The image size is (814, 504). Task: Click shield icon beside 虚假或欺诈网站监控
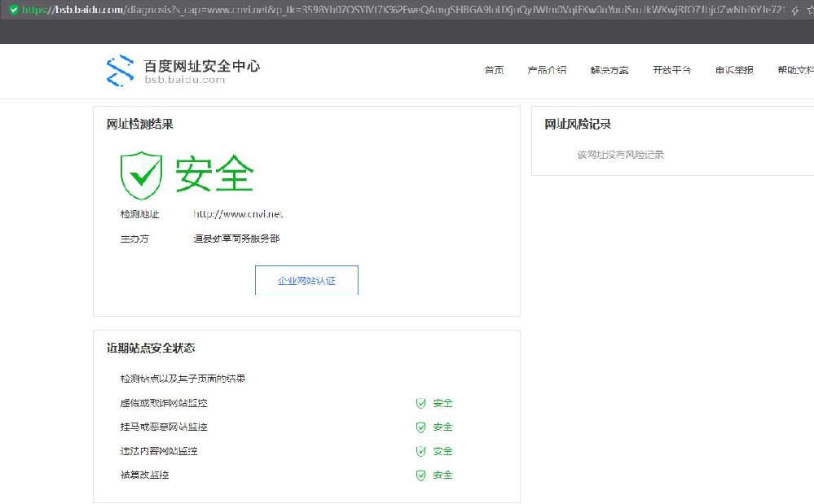421,403
